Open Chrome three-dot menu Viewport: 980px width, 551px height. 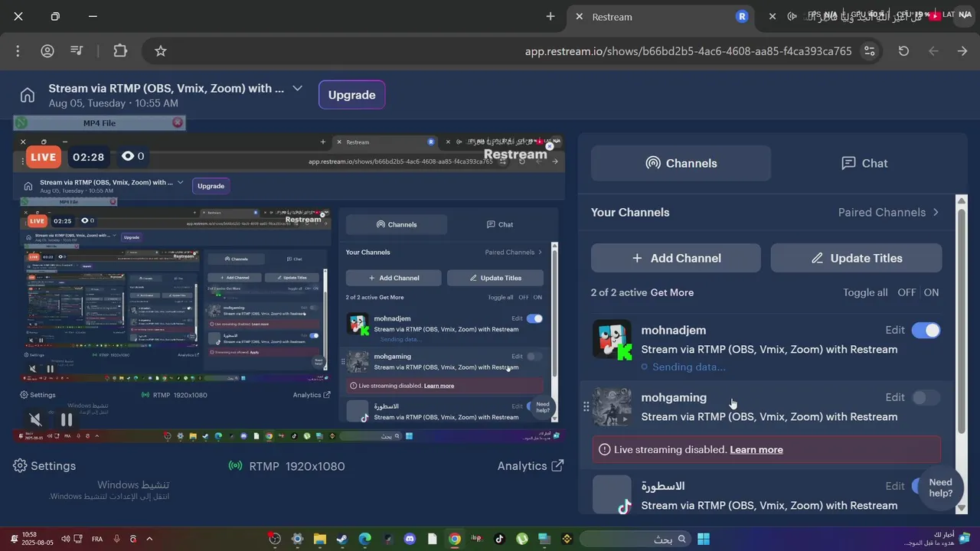[x=18, y=51]
